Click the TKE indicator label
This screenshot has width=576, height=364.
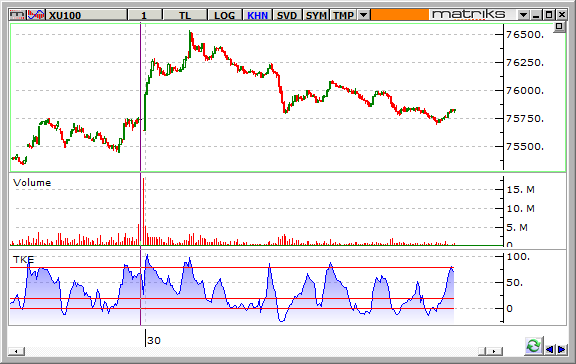(24, 260)
